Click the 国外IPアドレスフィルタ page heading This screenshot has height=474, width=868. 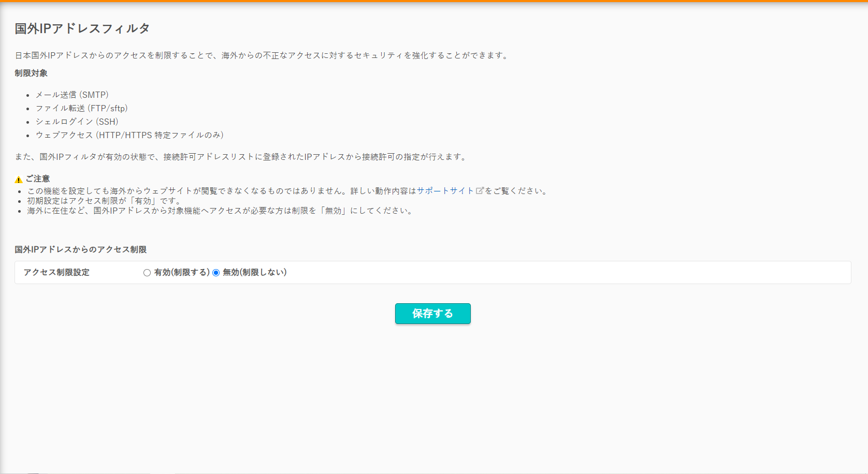coord(82,29)
